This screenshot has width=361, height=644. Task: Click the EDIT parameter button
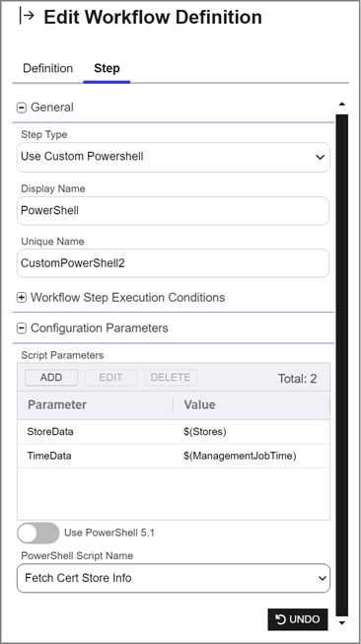tap(110, 378)
